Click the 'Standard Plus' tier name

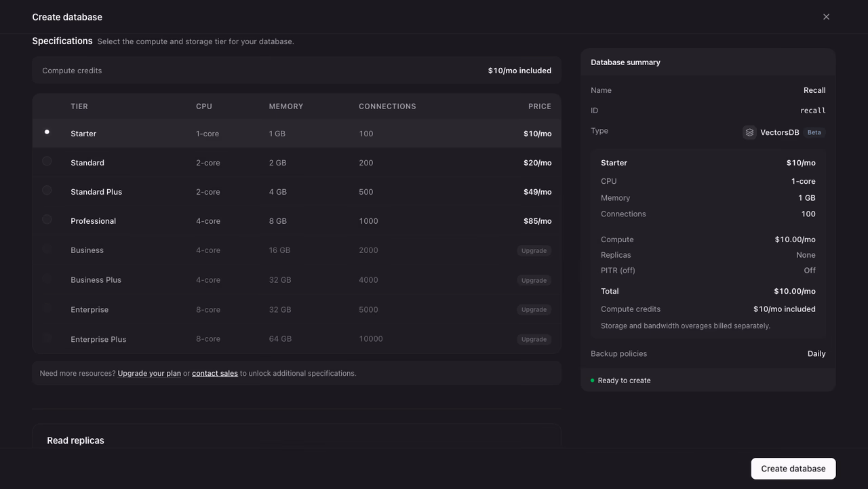pyautogui.click(x=96, y=192)
